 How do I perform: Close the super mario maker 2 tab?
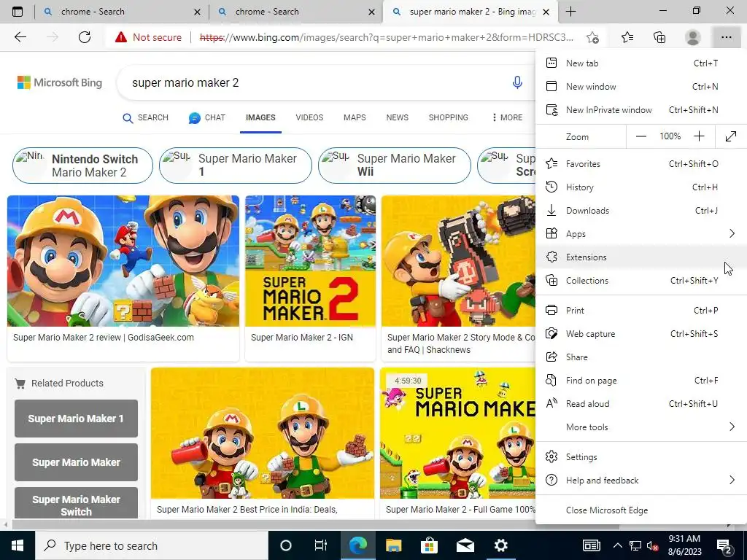(546, 12)
